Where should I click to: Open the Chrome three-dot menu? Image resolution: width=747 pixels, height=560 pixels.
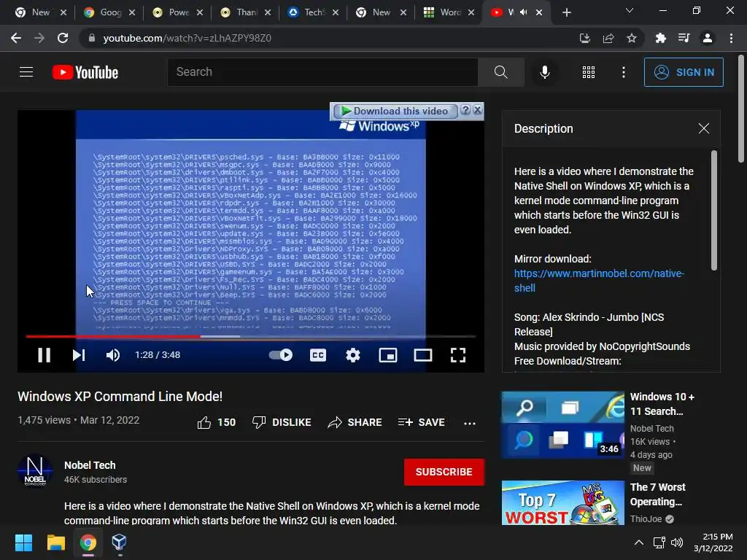point(731,38)
